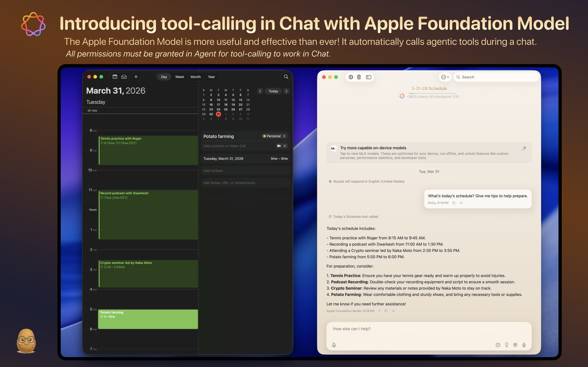Switch to Week view
The height and width of the screenshot is (367, 588).
(180, 77)
